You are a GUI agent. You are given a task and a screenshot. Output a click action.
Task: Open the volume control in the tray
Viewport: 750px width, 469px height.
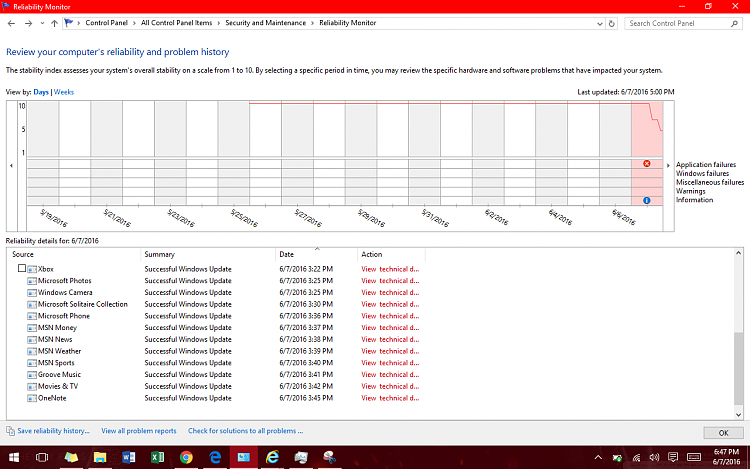tap(654, 458)
